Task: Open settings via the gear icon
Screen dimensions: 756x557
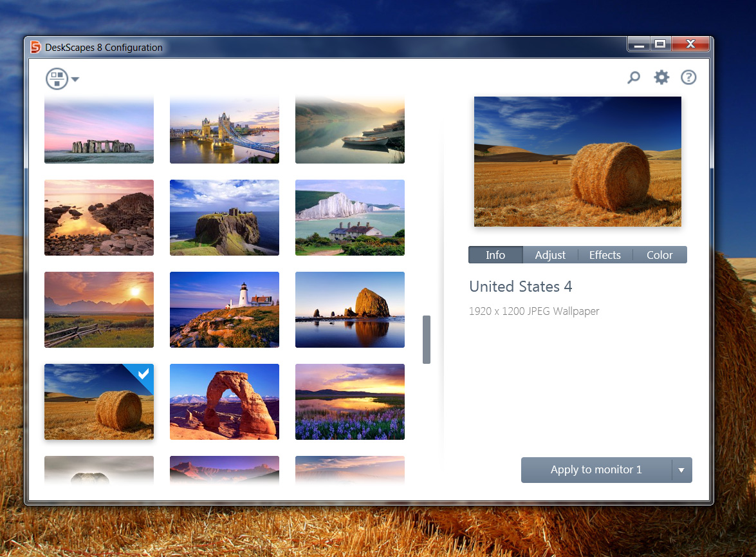Action: pos(661,77)
